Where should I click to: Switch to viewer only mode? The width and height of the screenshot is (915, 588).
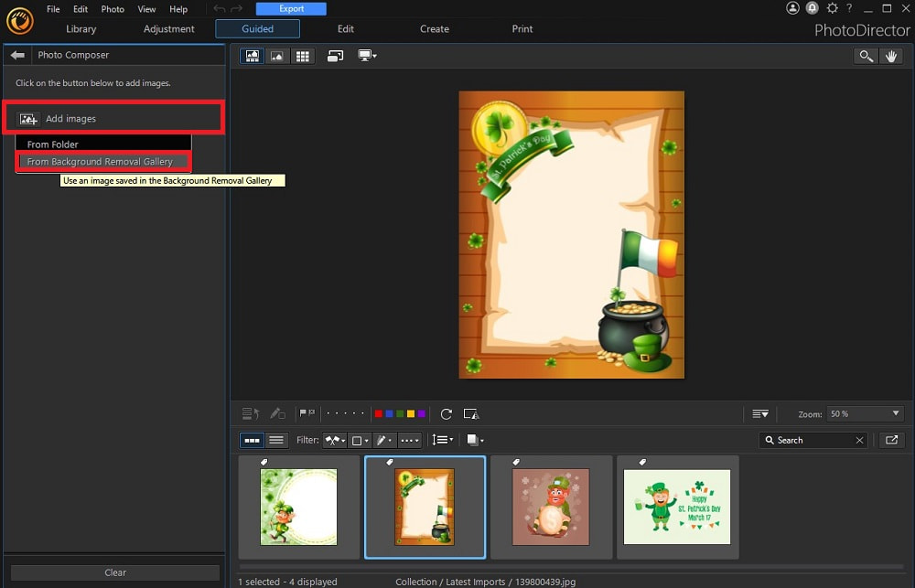click(277, 56)
